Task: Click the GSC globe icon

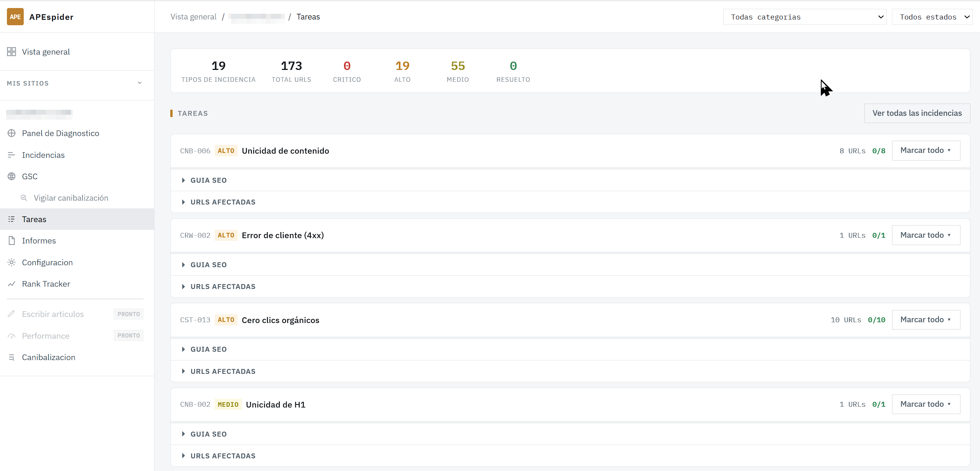Action: click(11, 176)
